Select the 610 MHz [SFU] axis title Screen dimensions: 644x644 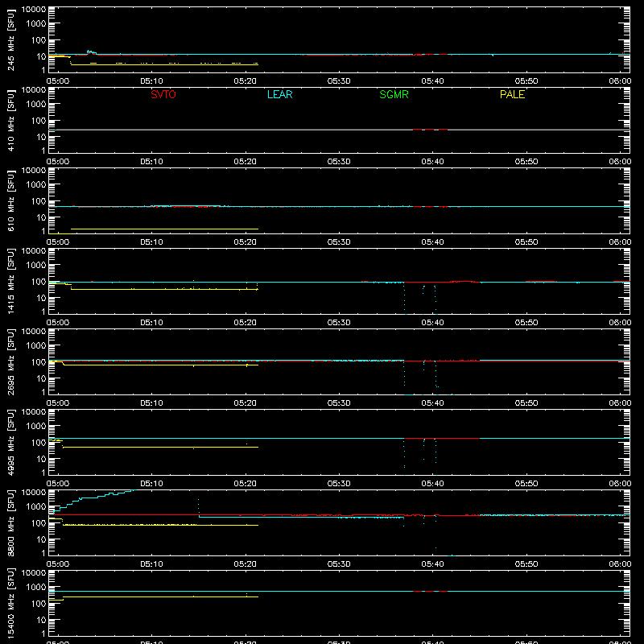coord(11,200)
